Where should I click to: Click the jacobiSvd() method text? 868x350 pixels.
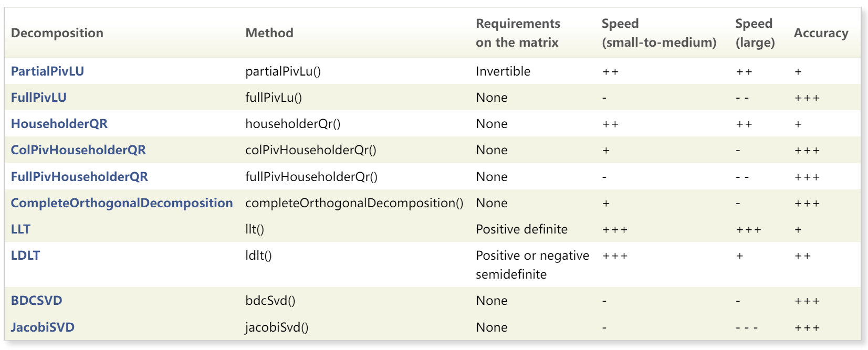pyautogui.click(x=277, y=327)
